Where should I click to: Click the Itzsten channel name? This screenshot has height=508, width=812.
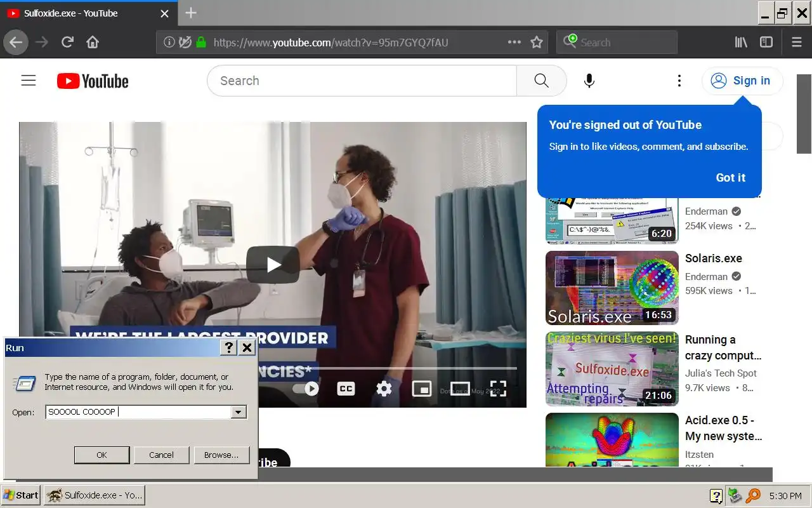pos(700,455)
